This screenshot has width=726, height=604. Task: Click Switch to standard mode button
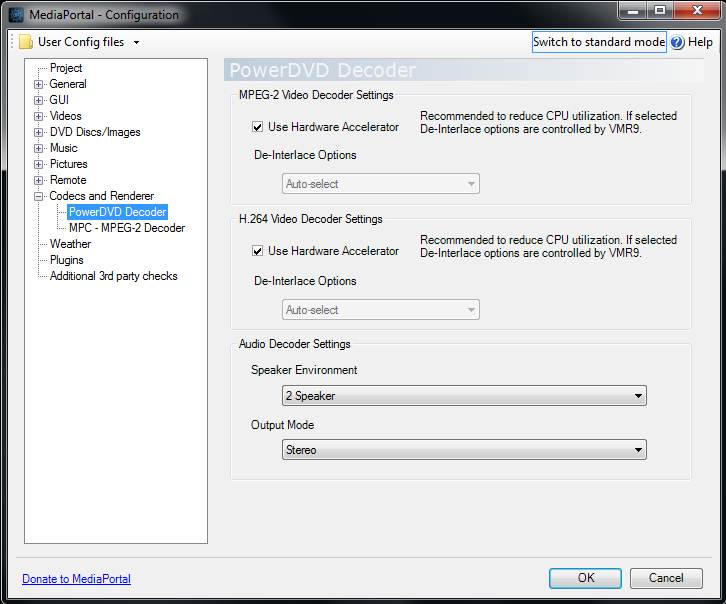599,42
